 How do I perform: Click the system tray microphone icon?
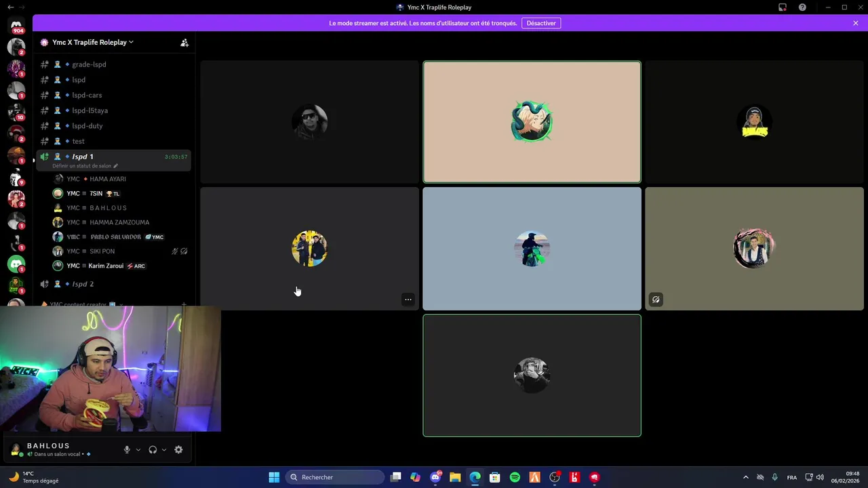(x=774, y=477)
